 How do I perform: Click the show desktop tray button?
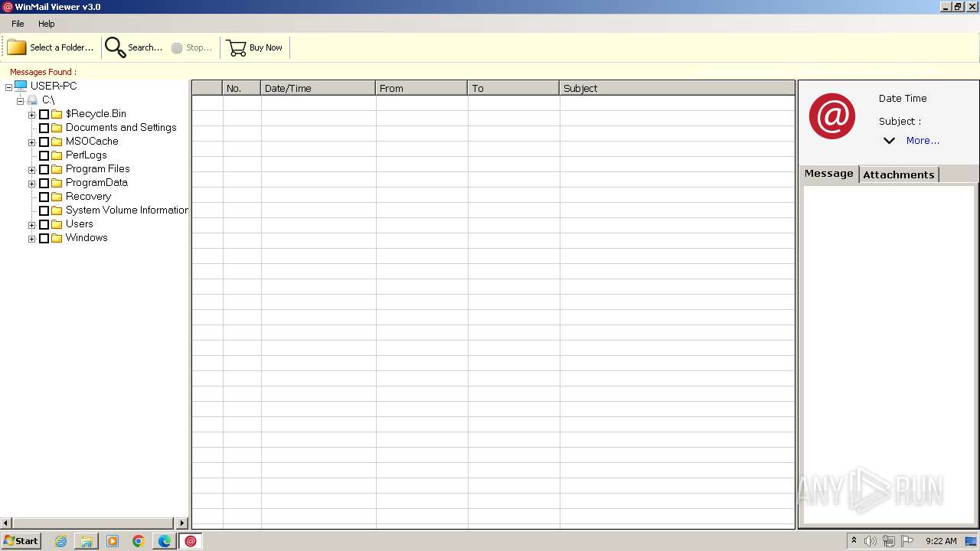click(x=972, y=541)
